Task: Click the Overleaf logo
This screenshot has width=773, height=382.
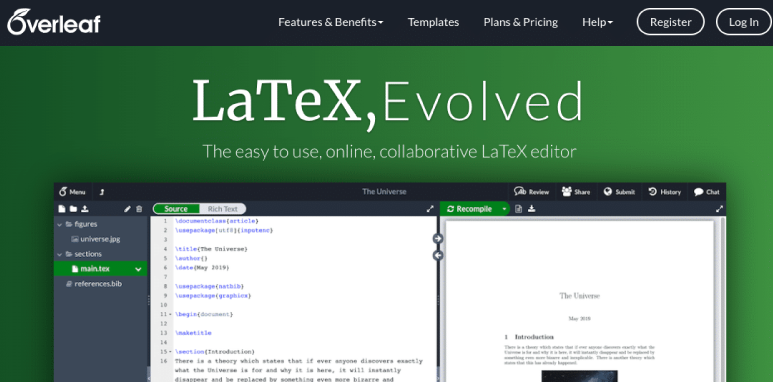Action: pos(54,22)
